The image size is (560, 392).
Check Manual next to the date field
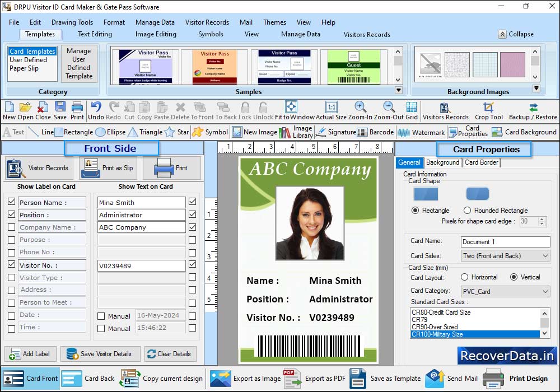coord(101,316)
